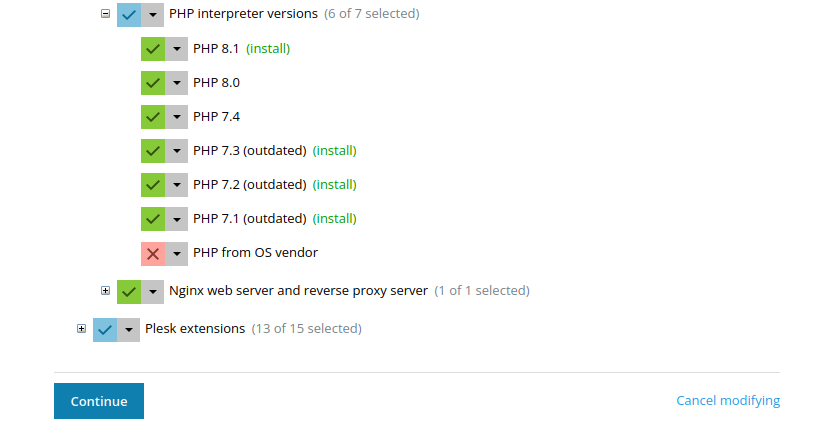The height and width of the screenshot is (436, 816).
Task: Open the dropdown arrow next to PHP from OS vendor
Action: 177,253
